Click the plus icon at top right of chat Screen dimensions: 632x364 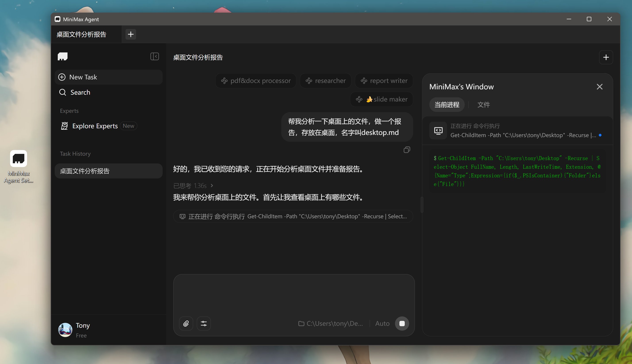point(606,57)
